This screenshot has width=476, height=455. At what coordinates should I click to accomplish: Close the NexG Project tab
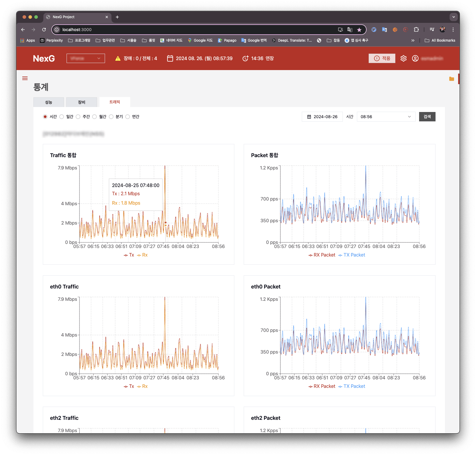coord(107,17)
